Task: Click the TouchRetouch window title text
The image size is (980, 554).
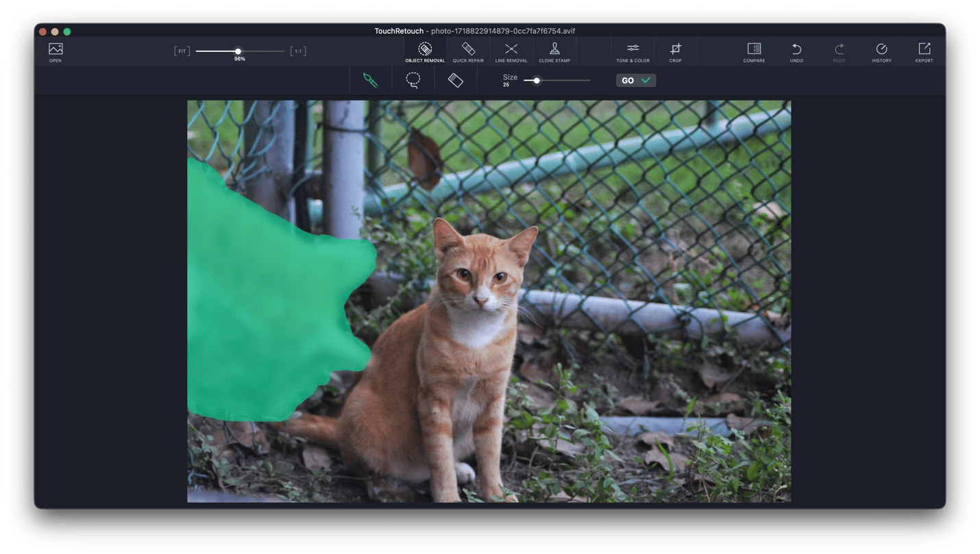Action: tap(399, 31)
